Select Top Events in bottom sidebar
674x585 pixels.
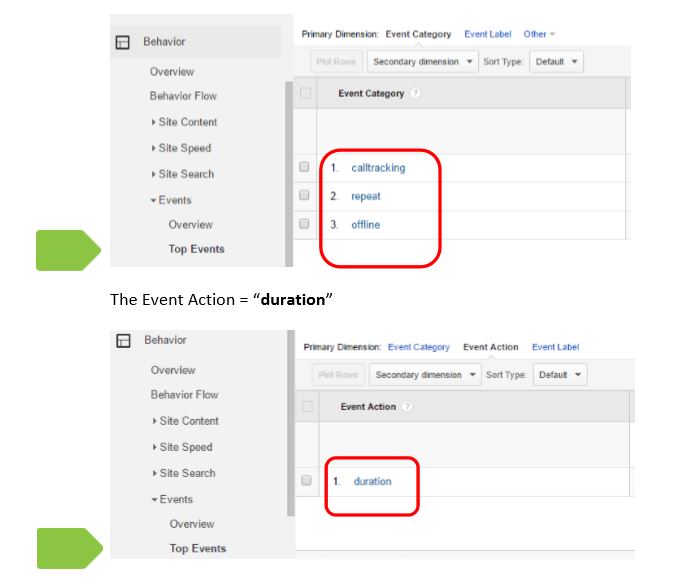click(x=198, y=548)
